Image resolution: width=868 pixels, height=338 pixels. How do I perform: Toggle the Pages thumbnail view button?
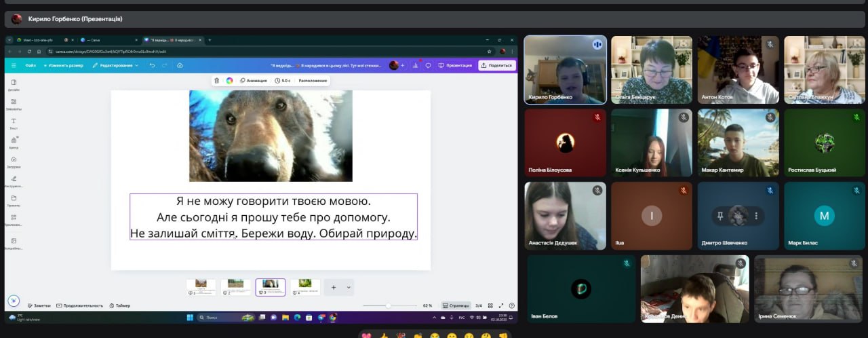click(455, 305)
